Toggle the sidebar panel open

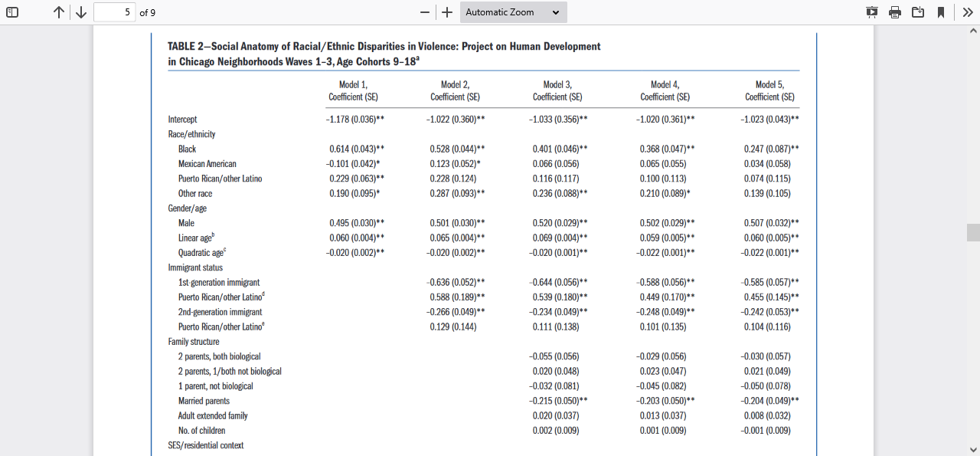pos(11,12)
